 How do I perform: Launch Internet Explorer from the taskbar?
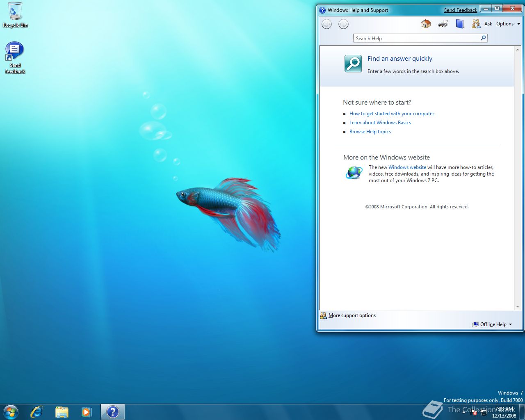tap(37, 412)
